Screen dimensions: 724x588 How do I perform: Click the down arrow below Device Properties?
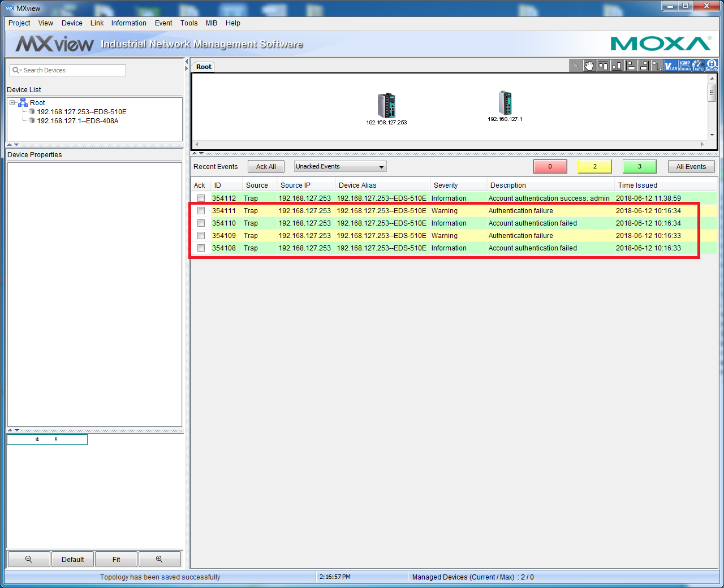16,430
